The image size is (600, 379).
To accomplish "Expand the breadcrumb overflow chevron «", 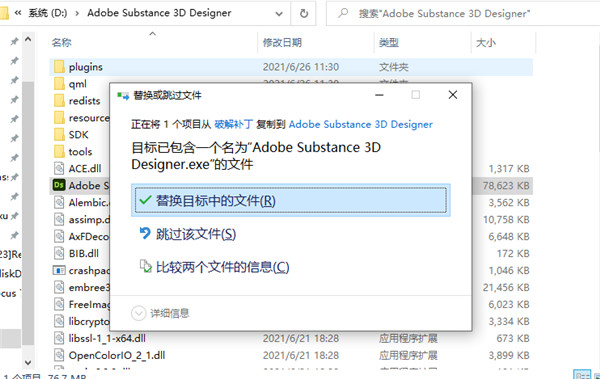I will coord(18,13).
